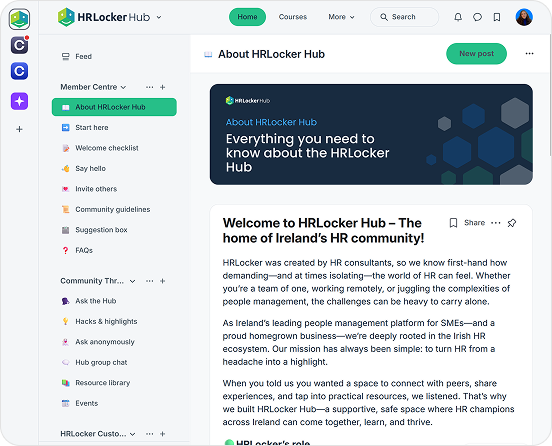Screen dimensions: 552x446
Task: Add a space to Member Centre
Action: click(x=163, y=87)
